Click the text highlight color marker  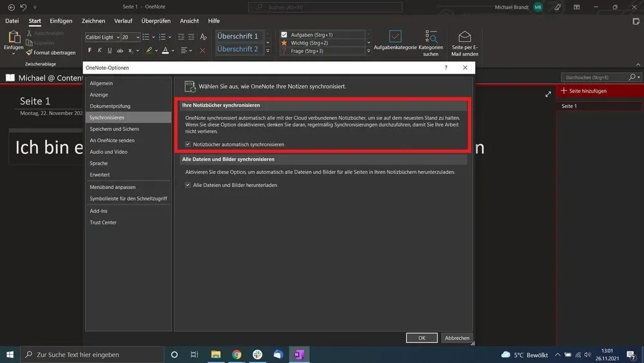click(149, 50)
